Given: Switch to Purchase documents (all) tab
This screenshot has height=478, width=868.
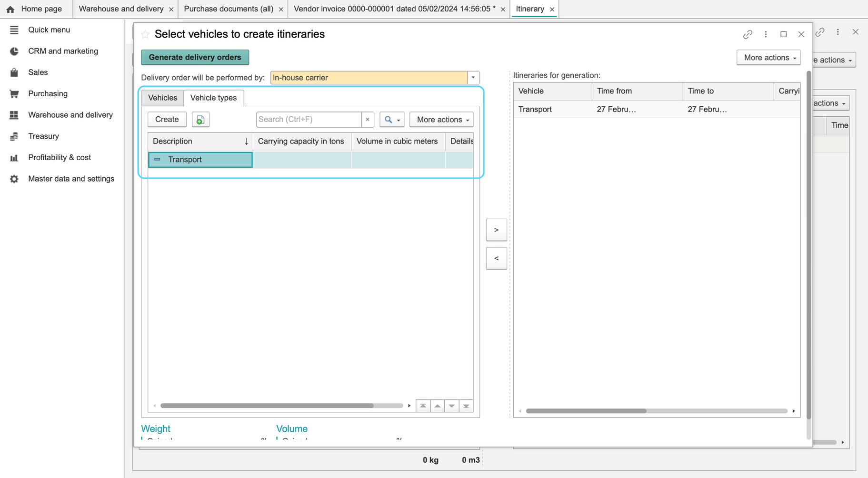Looking at the screenshot, I should 229,9.
